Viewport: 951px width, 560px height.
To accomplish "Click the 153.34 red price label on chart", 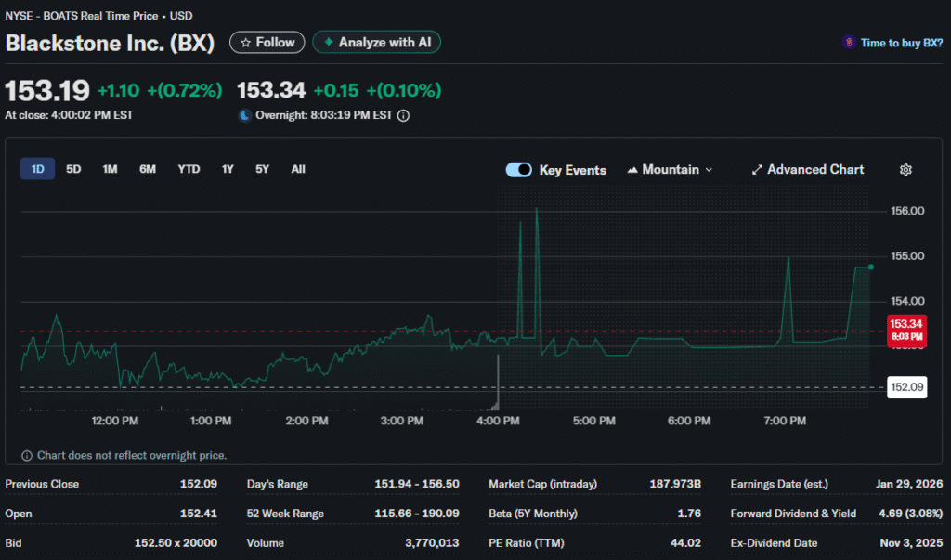I will pyautogui.click(x=905, y=330).
